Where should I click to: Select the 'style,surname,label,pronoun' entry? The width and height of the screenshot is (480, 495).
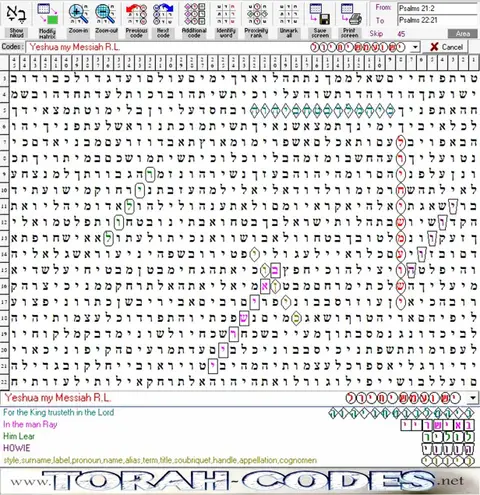point(160,460)
